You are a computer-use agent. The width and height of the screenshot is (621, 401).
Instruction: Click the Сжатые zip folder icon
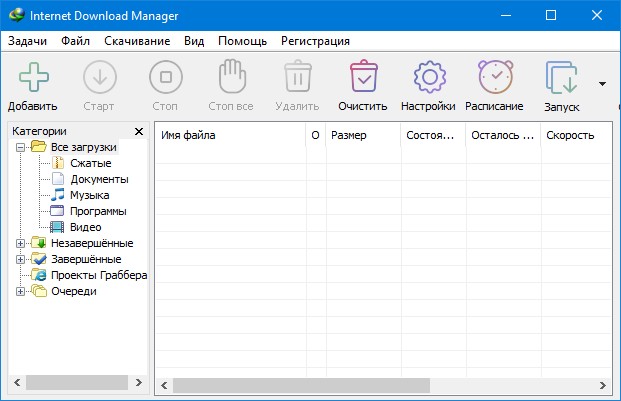click(x=58, y=163)
